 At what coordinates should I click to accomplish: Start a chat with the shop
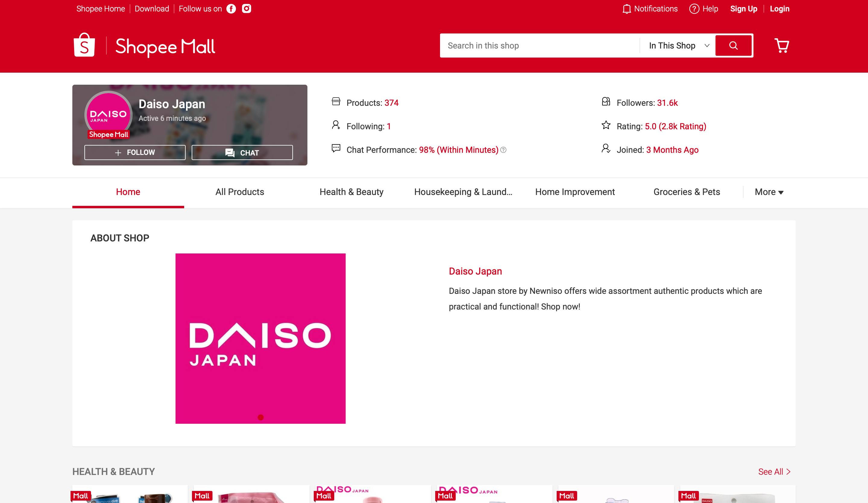pos(242,152)
